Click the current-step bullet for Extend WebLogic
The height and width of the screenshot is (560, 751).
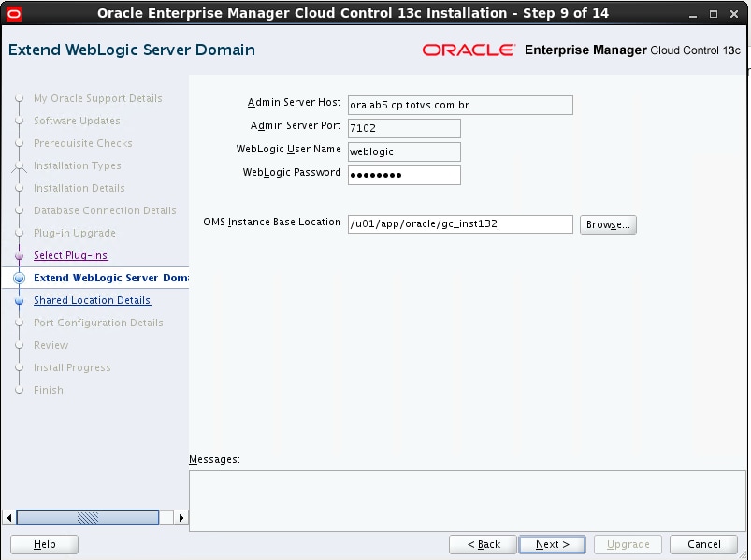(x=19, y=278)
